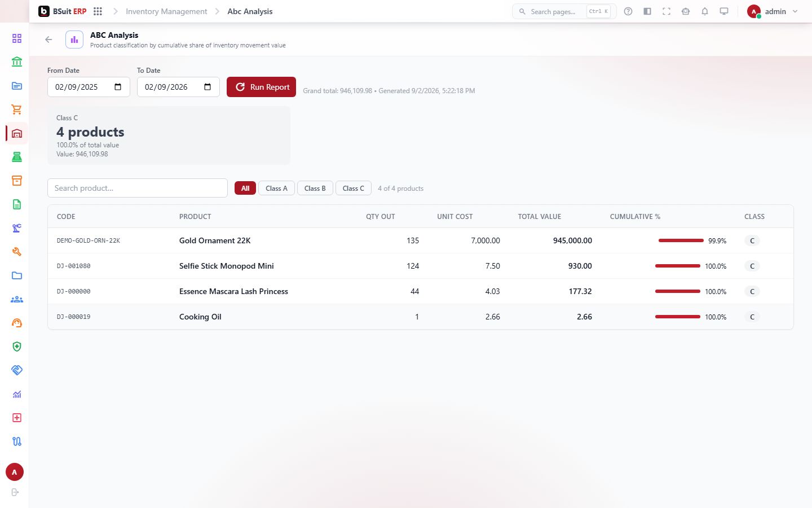
Task: Click the monitor display icon in header
Action: click(x=724, y=11)
